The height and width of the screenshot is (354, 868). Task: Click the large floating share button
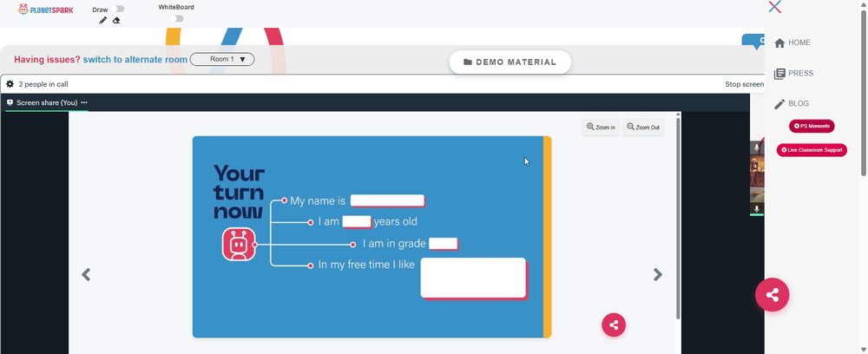click(x=773, y=295)
